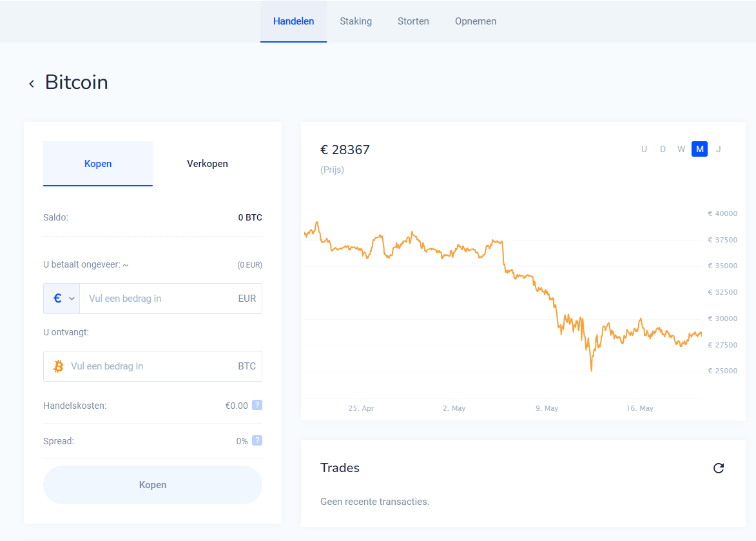Open the Spread help tooltip icon
Image resolution: width=756 pixels, height=541 pixels.
(257, 440)
